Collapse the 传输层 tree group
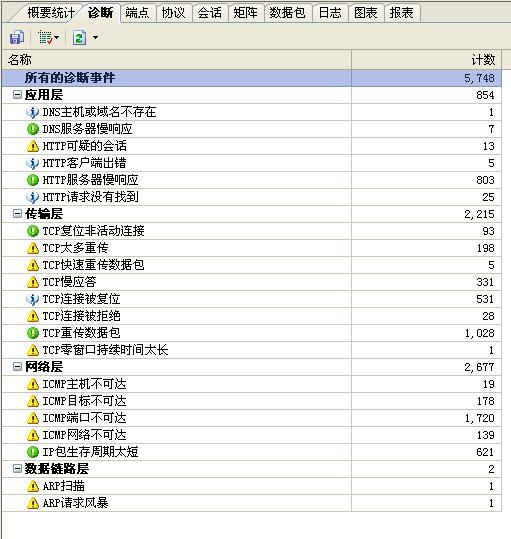Viewport: 511px width, 539px height. [x=17, y=214]
